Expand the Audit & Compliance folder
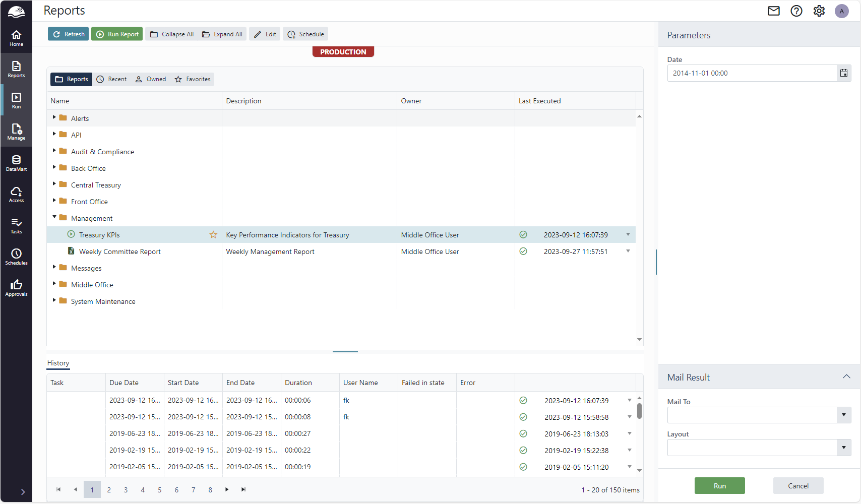Screen dimensions: 861x504 point(54,151)
